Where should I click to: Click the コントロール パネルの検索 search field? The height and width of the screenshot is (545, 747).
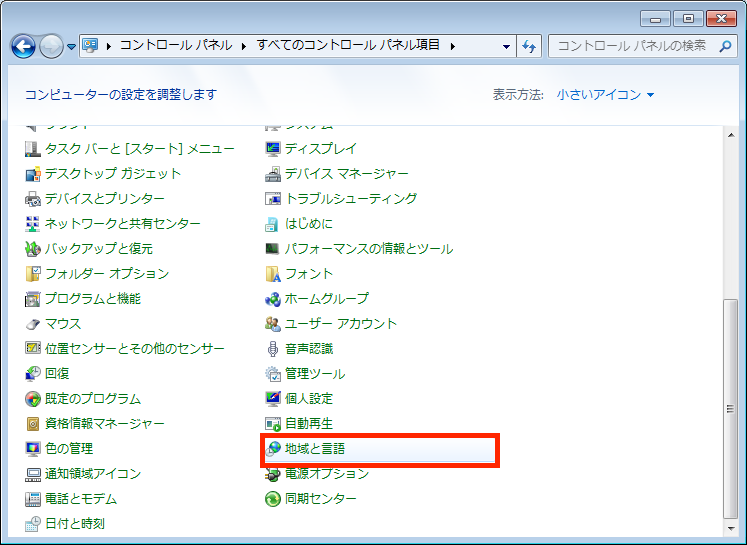click(x=632, y=46)
